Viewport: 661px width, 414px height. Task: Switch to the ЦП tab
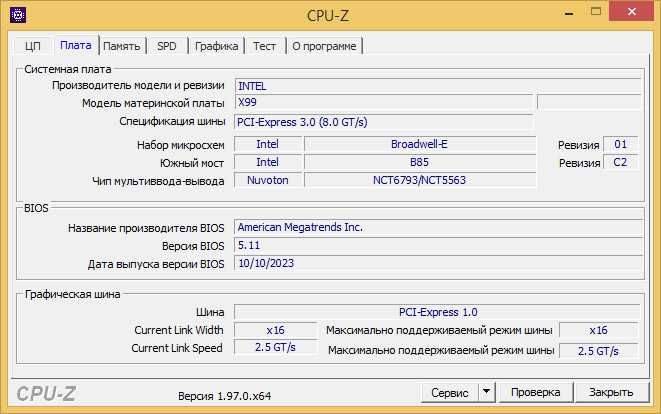click(32, 46)
